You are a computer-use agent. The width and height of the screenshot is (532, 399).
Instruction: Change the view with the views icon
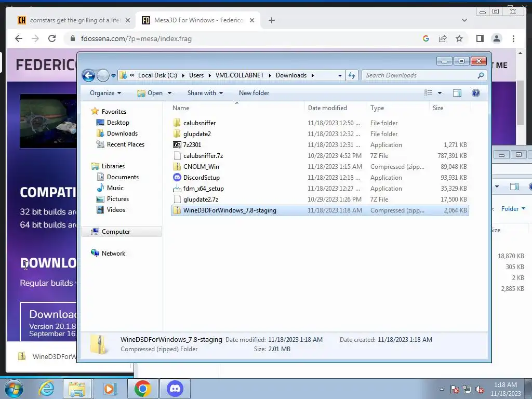pyautogui.click(x=429, y=93)
